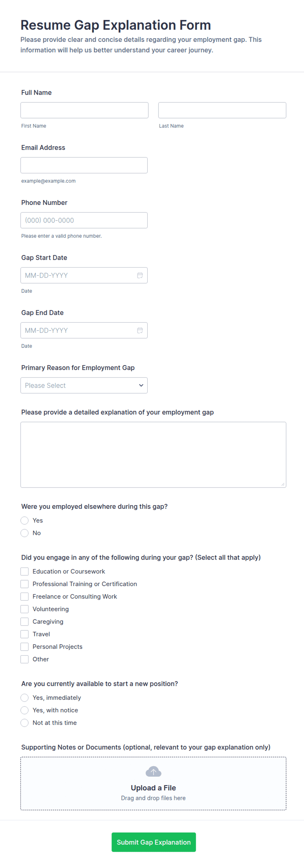Check the Freelance or Consulting Work box
The height and width of the screenshot is (868, 304).
click(x=24, y=597)
